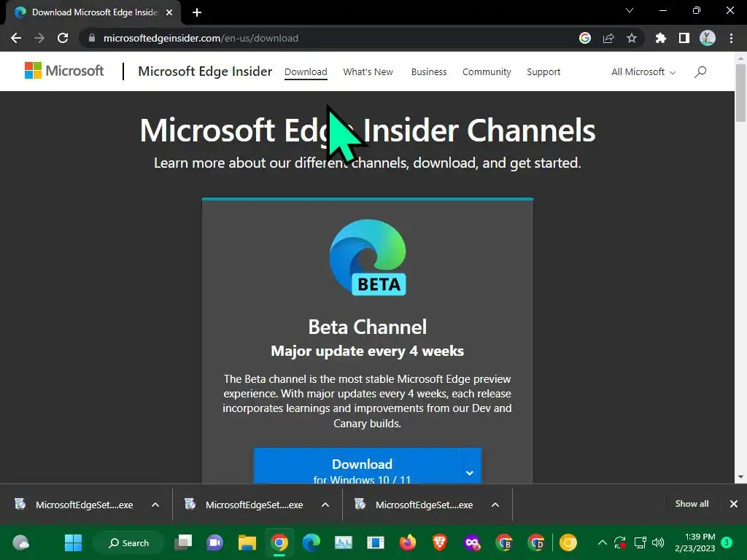747x560 pixels.
Task: Open Brave browser from the taskbar
Action: click(x=439, y=542)
